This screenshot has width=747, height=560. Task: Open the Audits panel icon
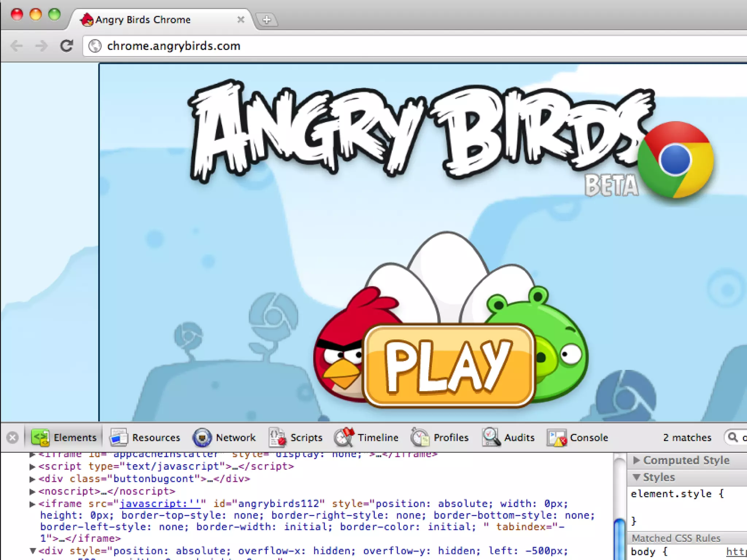(x=491, y=437)
